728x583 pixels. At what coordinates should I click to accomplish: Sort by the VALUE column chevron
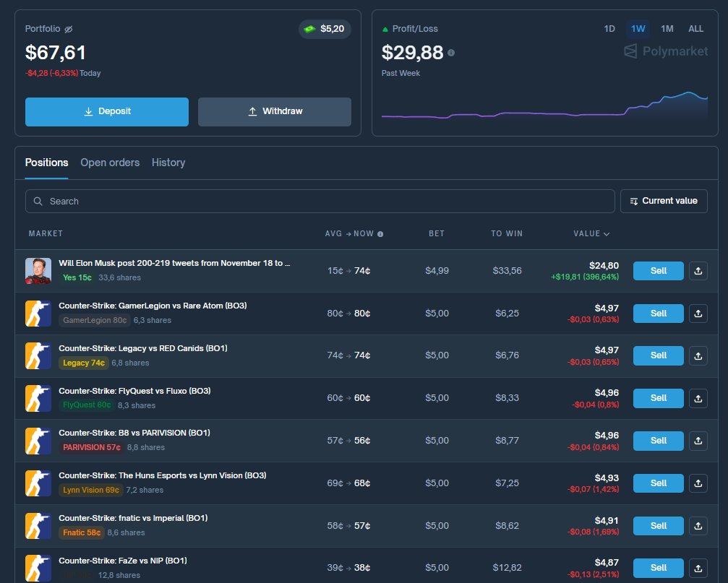(606, 234)
